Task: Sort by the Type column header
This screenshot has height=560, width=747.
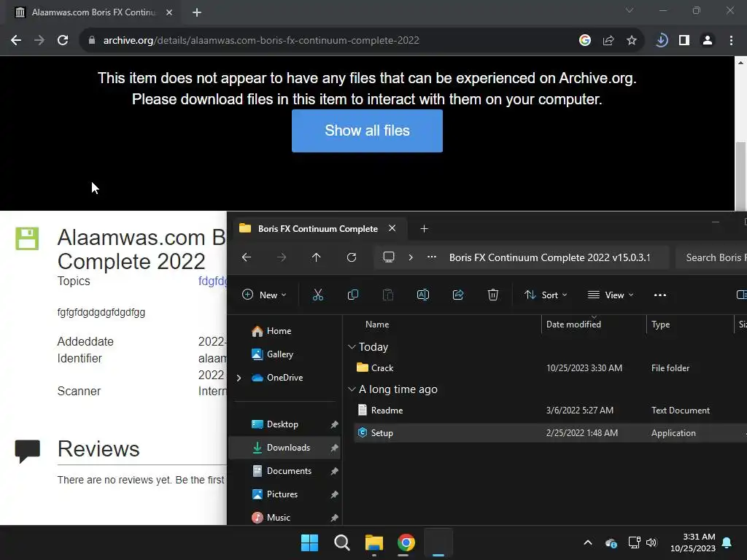Action: (660, 324)
